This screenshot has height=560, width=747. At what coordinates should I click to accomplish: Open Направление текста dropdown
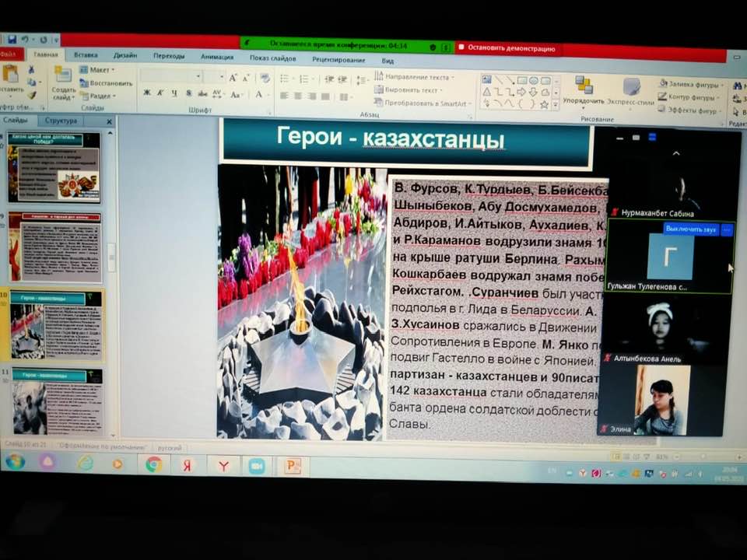click(414, 77)
